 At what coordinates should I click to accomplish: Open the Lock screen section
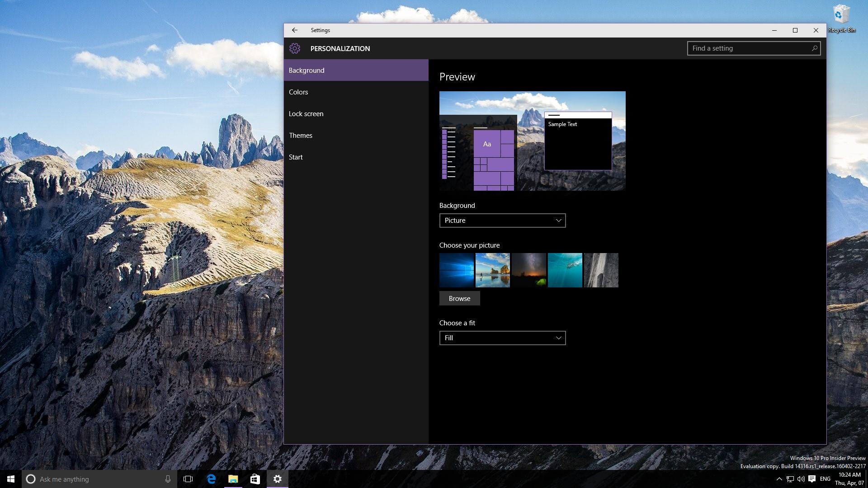306,114
